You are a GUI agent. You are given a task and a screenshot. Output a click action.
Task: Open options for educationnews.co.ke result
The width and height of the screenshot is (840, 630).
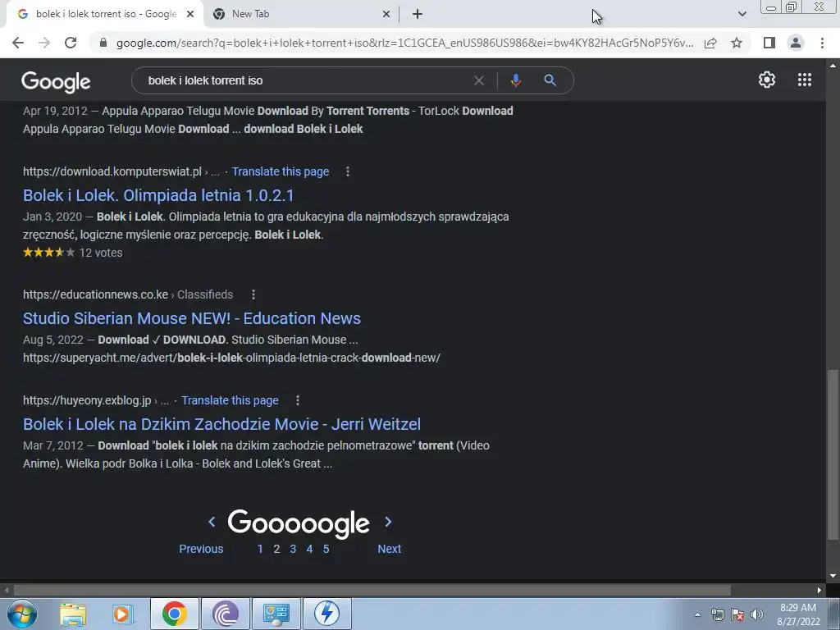(x=253, y=294)
